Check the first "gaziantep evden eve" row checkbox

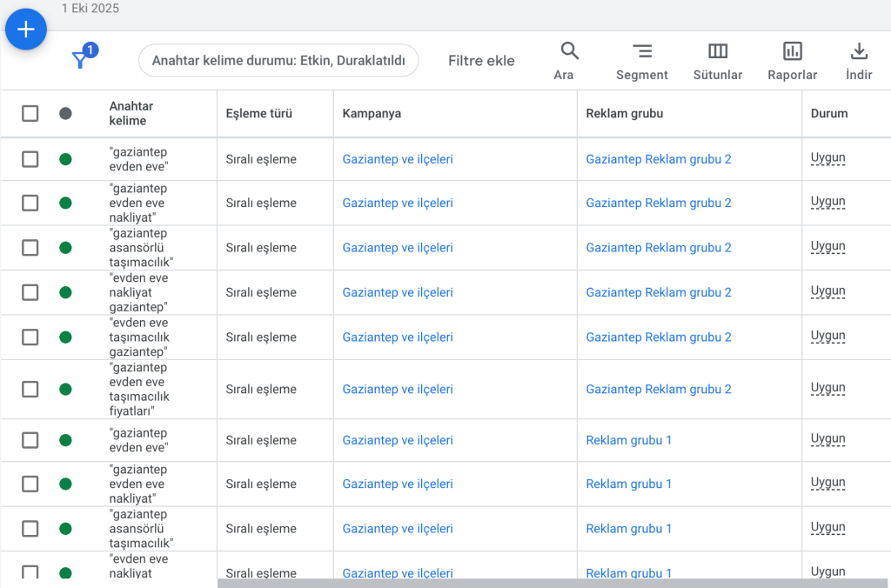click(30, 159)
